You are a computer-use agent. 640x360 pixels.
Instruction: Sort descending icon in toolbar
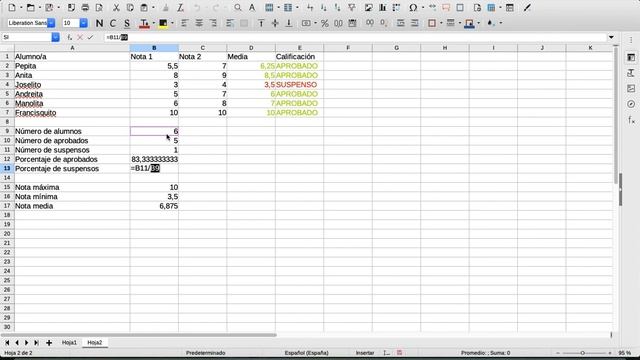[337, 8]
